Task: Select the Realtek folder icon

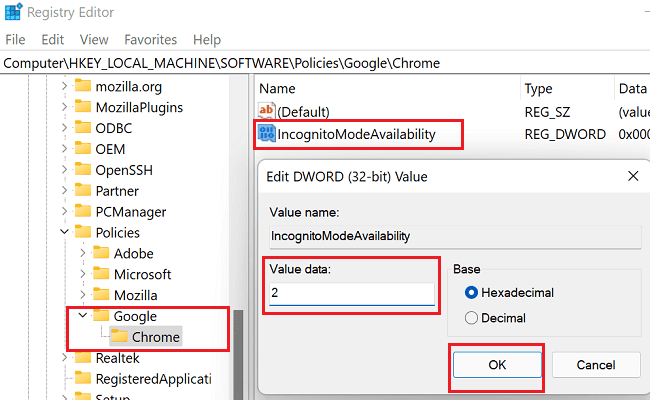Action: [x=83, y=357]
